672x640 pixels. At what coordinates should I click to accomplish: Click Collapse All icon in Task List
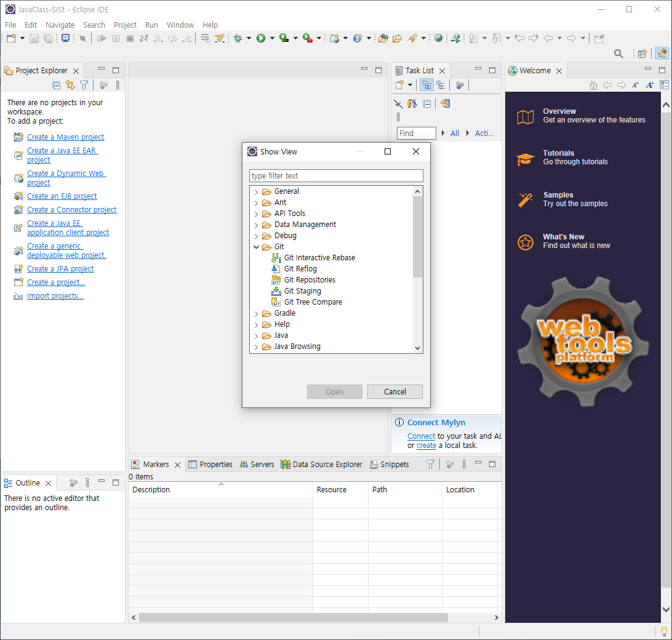coord(427,103)
